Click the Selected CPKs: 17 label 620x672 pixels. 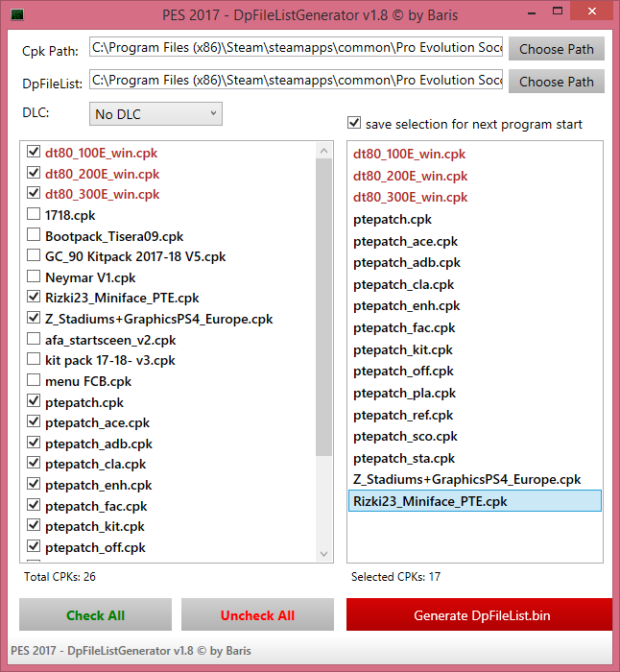click(x=395, y=576)
